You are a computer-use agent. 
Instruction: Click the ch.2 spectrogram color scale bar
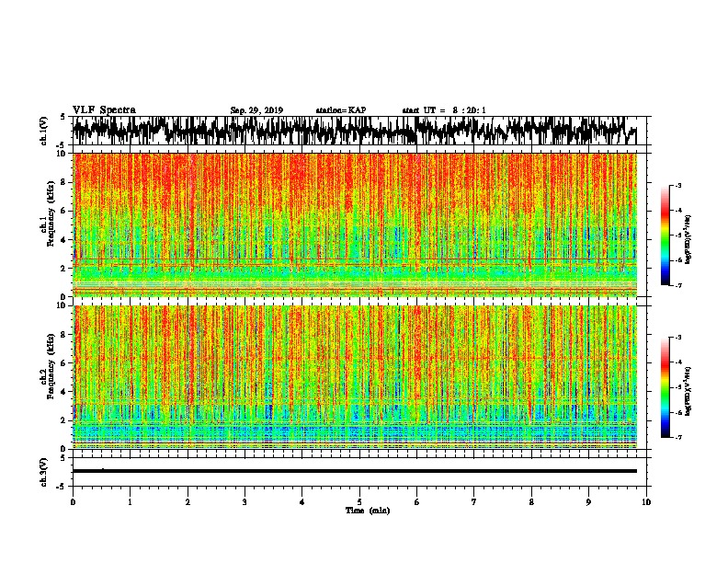click(x=665, y=387)
